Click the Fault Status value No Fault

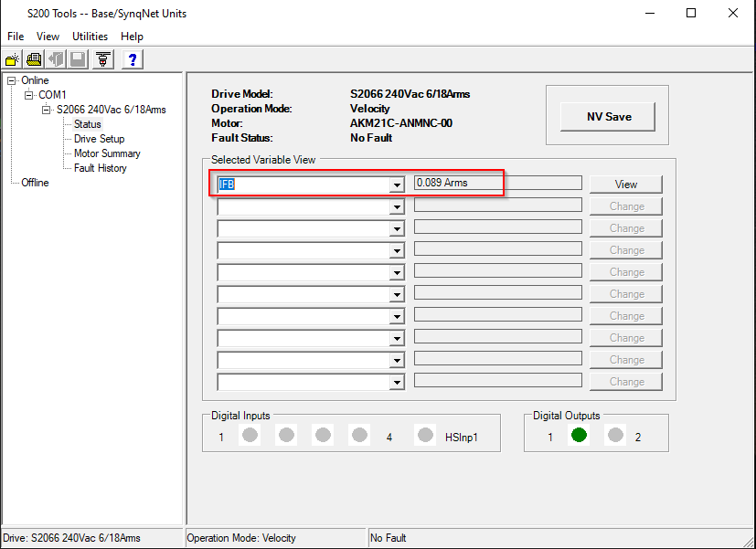coord(371,138)
